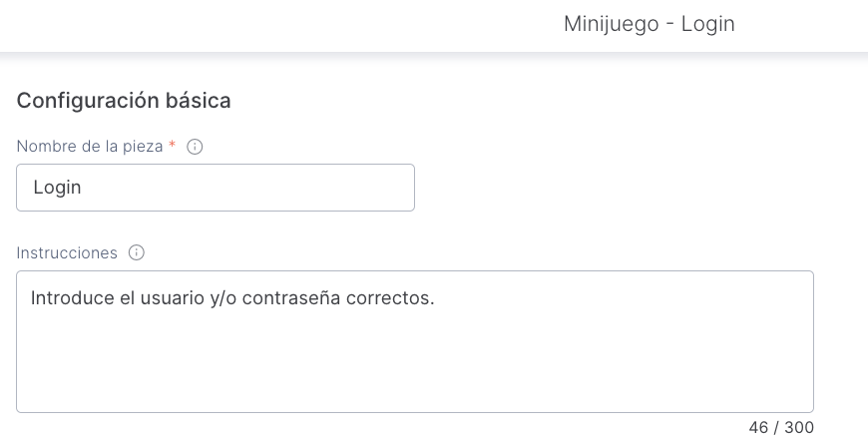This screenshot has width=868, height=443.
Task: Place cursor on the word correctos
Action: coord(390,297)
